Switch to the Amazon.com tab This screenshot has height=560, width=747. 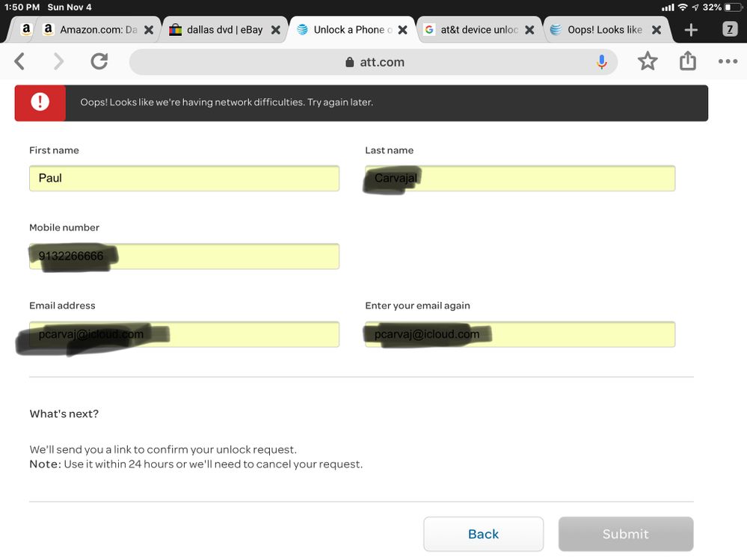pyautogui.click(x=90, y=30)
